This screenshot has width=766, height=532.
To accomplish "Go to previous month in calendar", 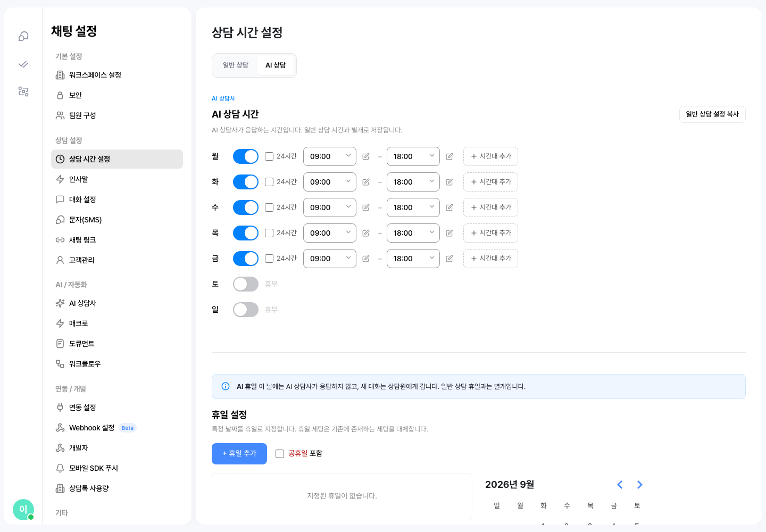I will point(620,485).
